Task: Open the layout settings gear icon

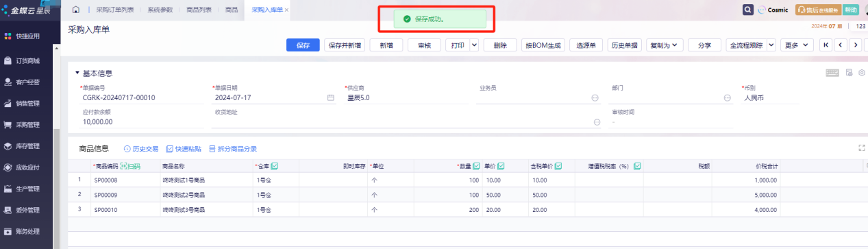Action: [x=862, y=73]
